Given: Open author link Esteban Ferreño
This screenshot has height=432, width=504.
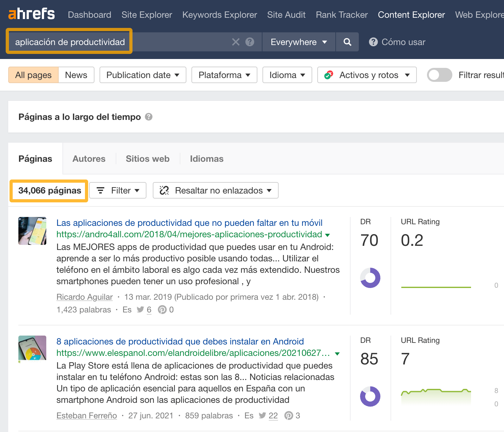Looking at the screenshot, I should pos(87,416).
